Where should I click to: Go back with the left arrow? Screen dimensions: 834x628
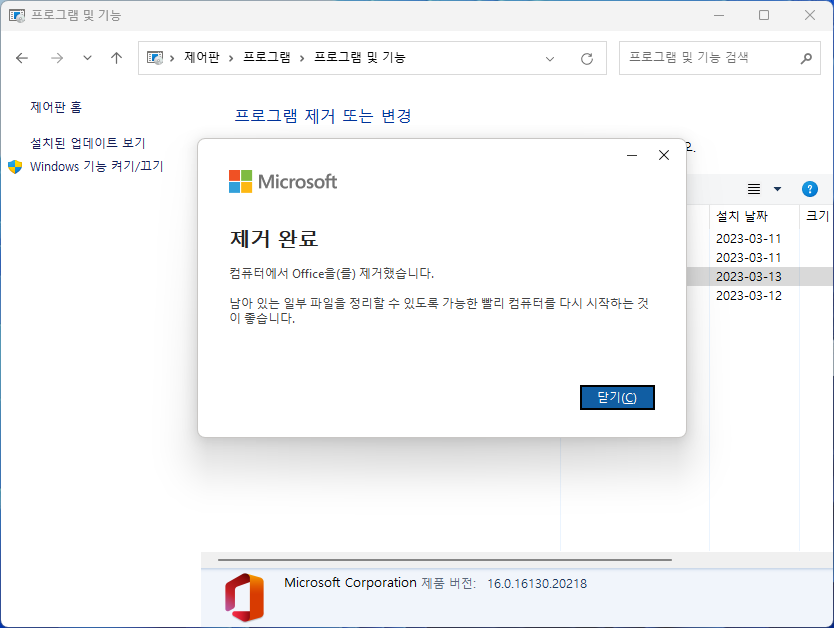[x=22, y=58]
